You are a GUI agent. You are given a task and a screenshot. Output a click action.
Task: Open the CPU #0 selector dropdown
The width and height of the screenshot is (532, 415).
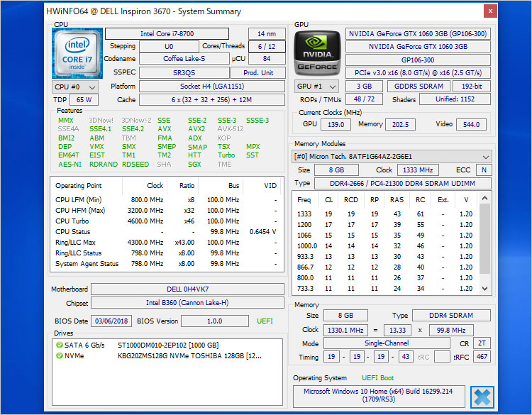[x=74, y=87]
